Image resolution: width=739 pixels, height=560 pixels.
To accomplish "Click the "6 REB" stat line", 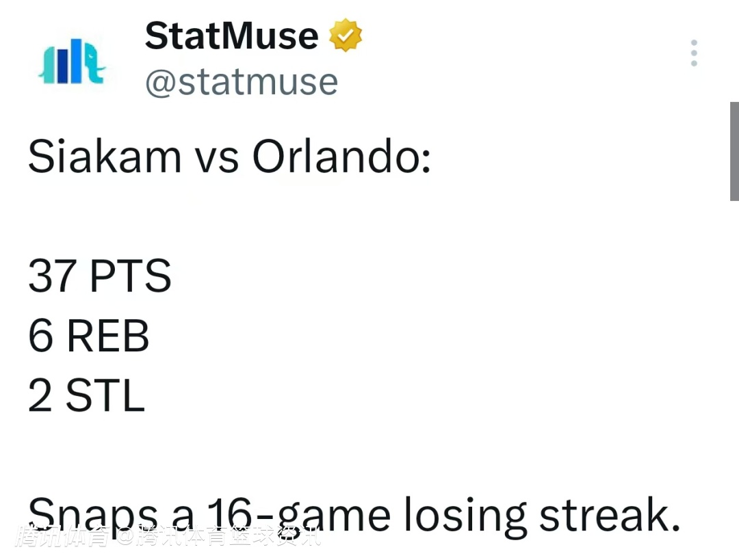I will 89,336.
